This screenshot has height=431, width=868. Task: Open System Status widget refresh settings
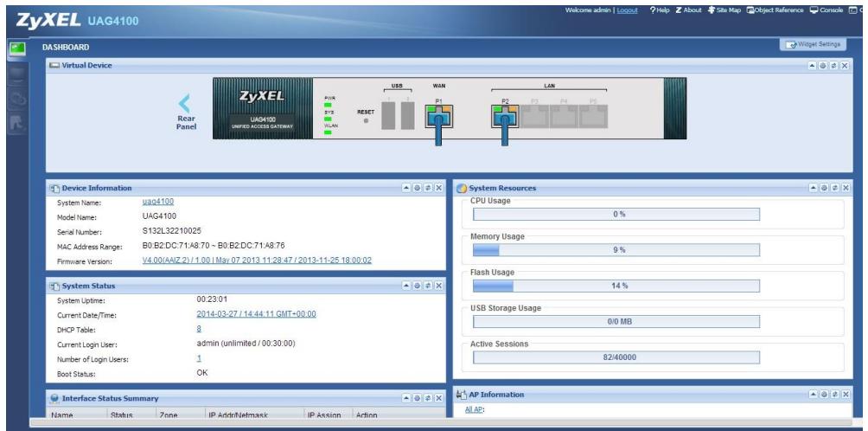pyautogui.click(x=417, y=286)
